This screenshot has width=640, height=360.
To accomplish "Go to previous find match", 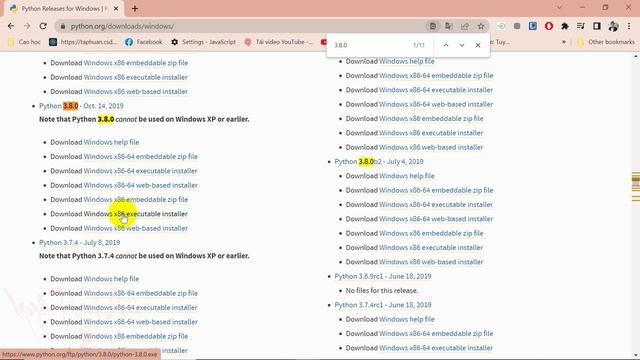I will [446, 45].
